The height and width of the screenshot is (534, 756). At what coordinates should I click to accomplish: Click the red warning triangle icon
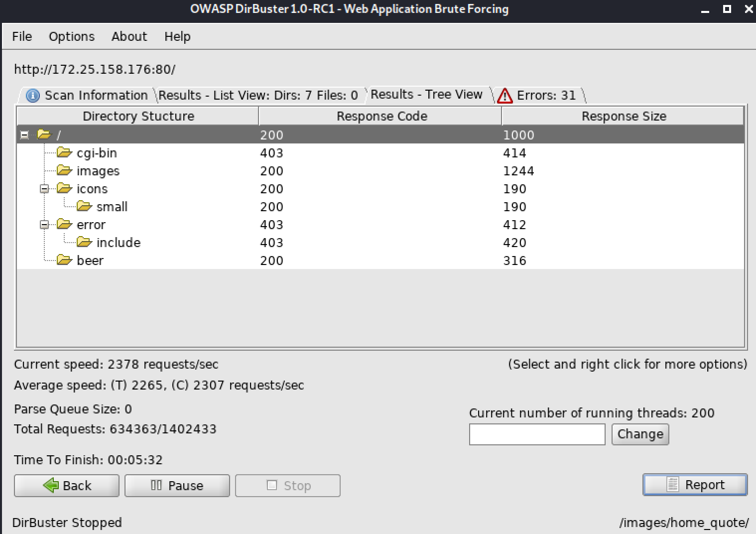coord(504,95)
